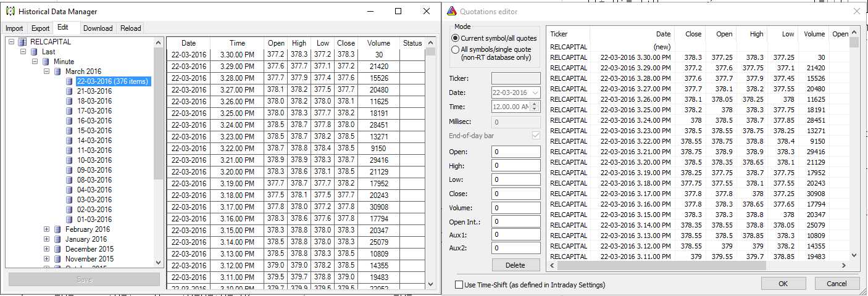
Task: Switch to the Export tab
Action: point(41,28)
